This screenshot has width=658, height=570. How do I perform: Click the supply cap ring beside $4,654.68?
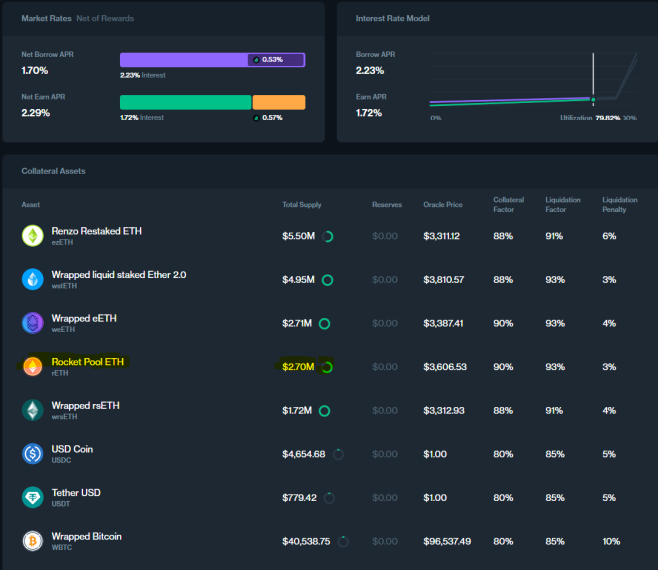click(x=338, y=454)
